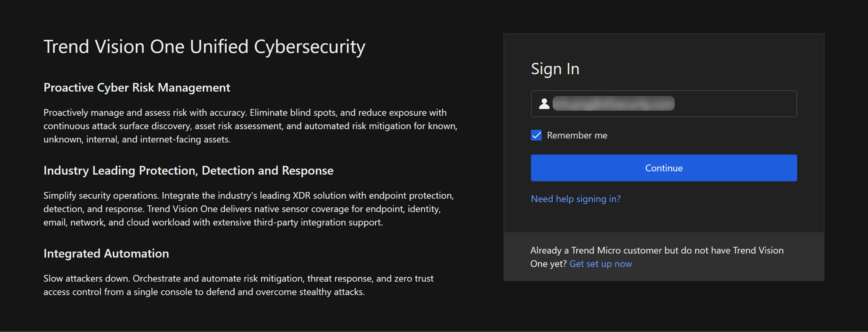
Task: Uncheck the Remember me checkbox
Action: [x=536, y=135]
